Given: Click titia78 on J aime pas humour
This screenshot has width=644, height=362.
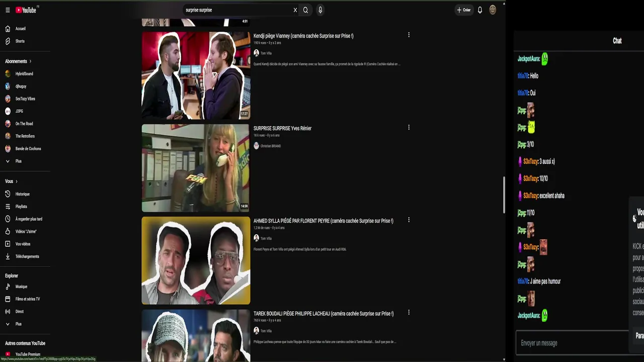Looking at the screenshot, I should (x=523, y=282).
